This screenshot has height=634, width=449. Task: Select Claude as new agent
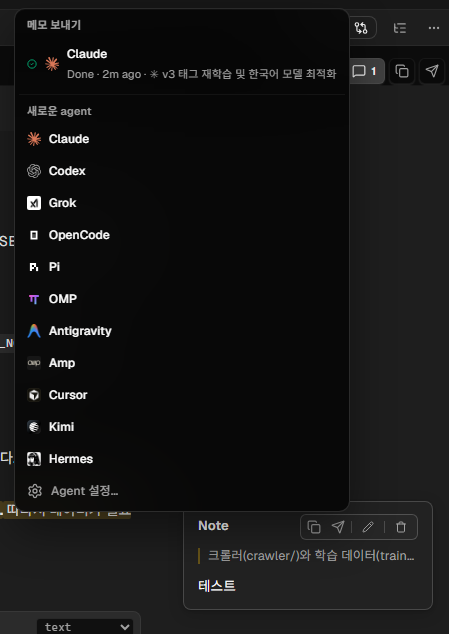click(182, 139)
